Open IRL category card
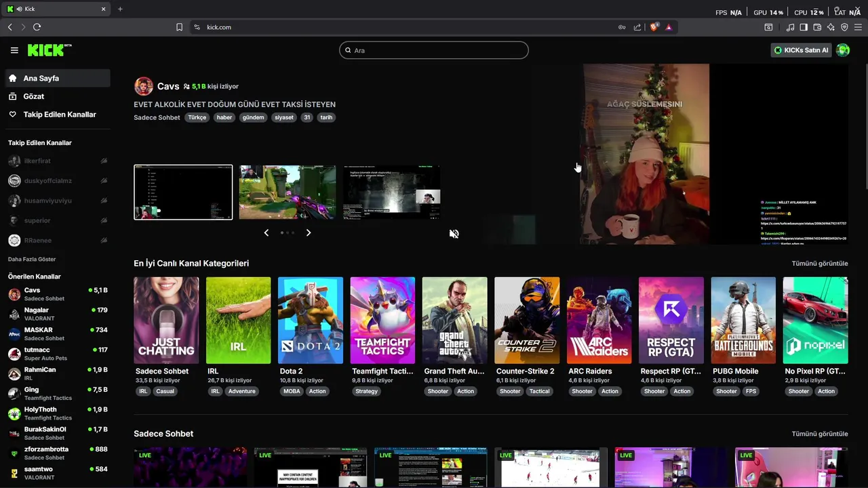This screenshot has height=488, width=868. click(x=238, y=321)
